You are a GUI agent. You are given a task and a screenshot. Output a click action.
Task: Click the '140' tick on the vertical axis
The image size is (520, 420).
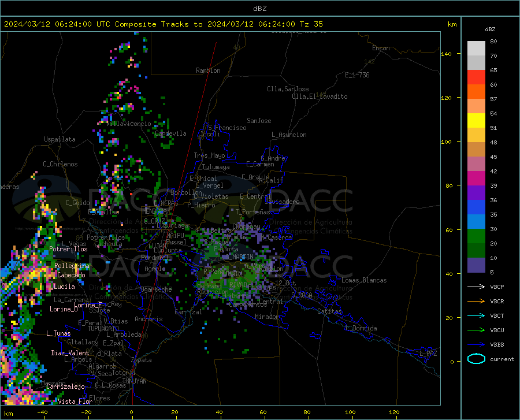(446, 54)
